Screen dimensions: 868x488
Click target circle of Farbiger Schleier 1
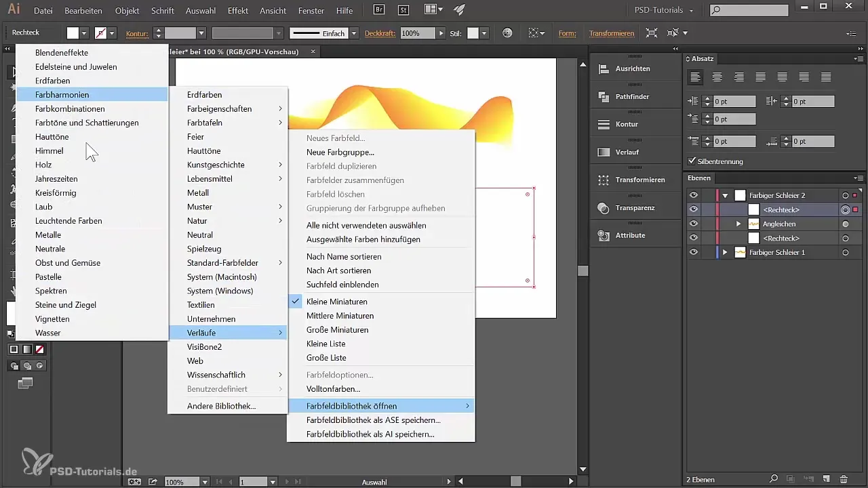pos(845,252)
